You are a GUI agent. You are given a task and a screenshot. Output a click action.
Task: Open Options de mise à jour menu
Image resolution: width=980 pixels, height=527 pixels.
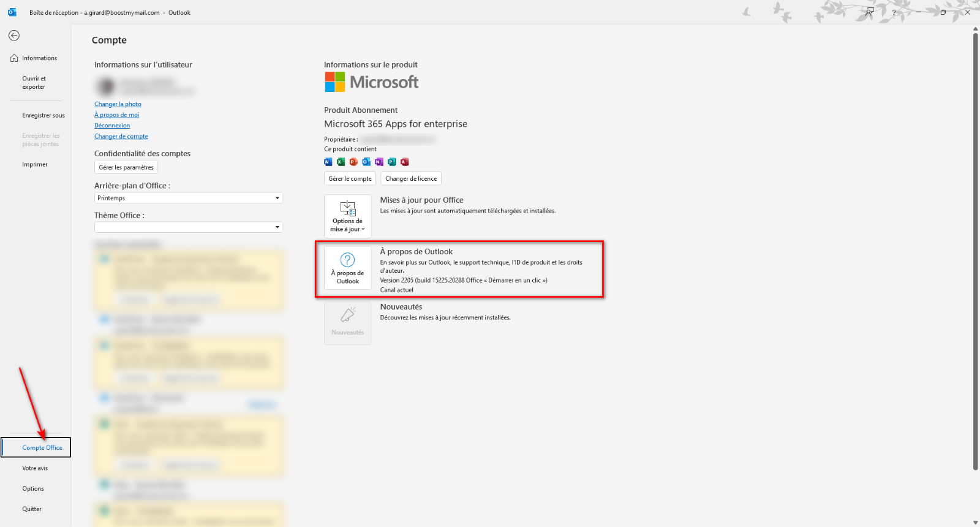tap(348, 216)
